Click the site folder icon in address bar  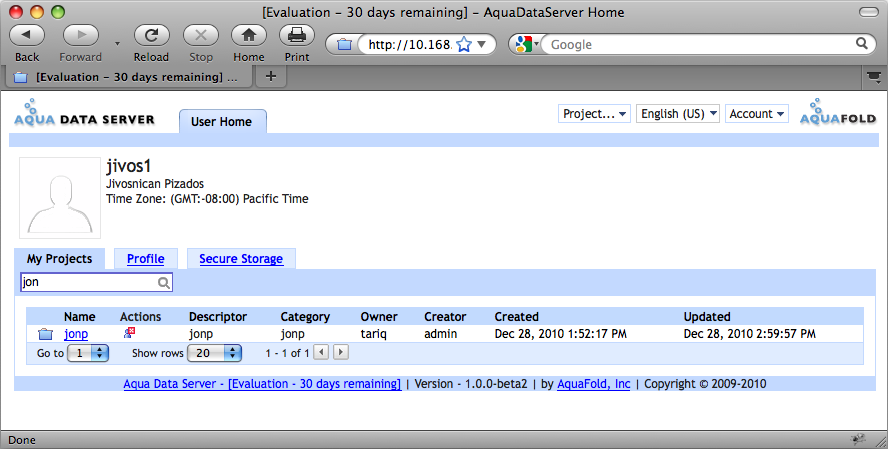point(344,44)
